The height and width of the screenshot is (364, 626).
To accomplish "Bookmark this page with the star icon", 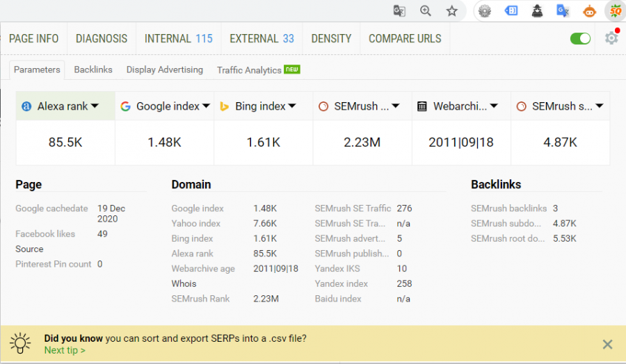I will pos(452,10).
